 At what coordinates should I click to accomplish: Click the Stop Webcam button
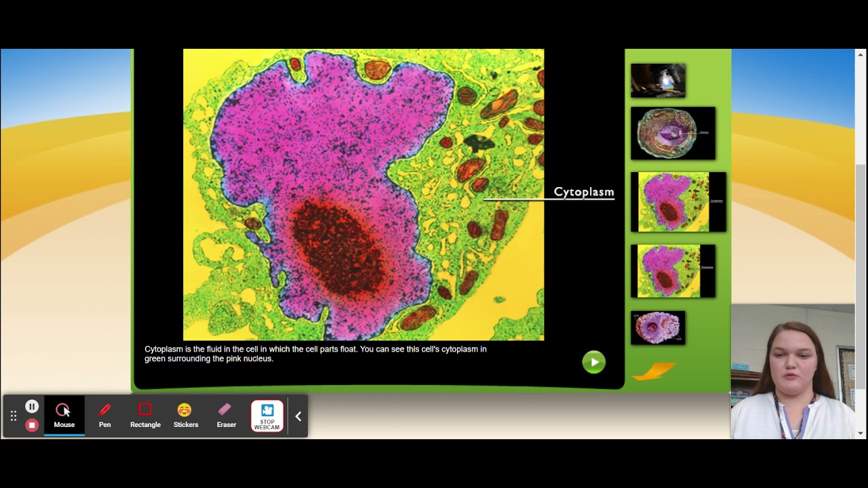click(267, 416)
